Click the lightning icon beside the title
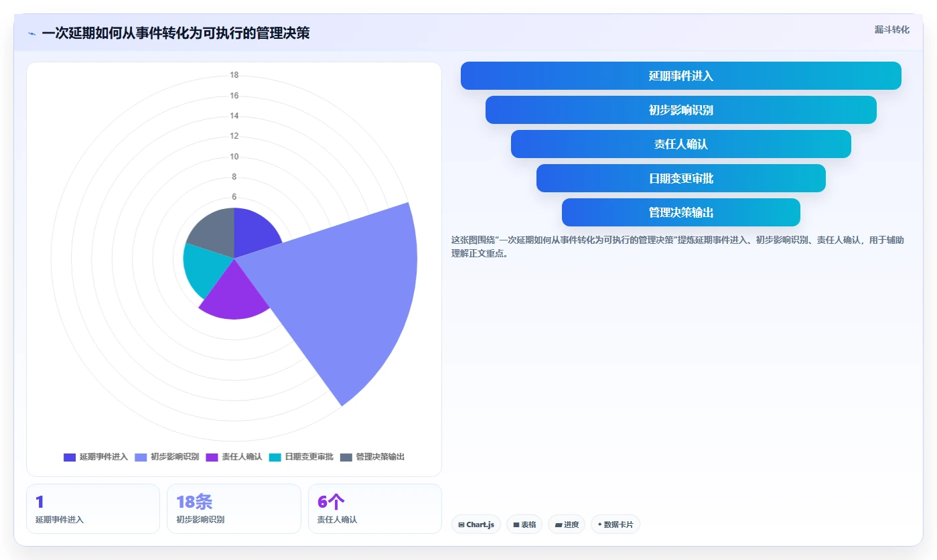This screenshot has height=560, width=937. [x=32, y=33]
